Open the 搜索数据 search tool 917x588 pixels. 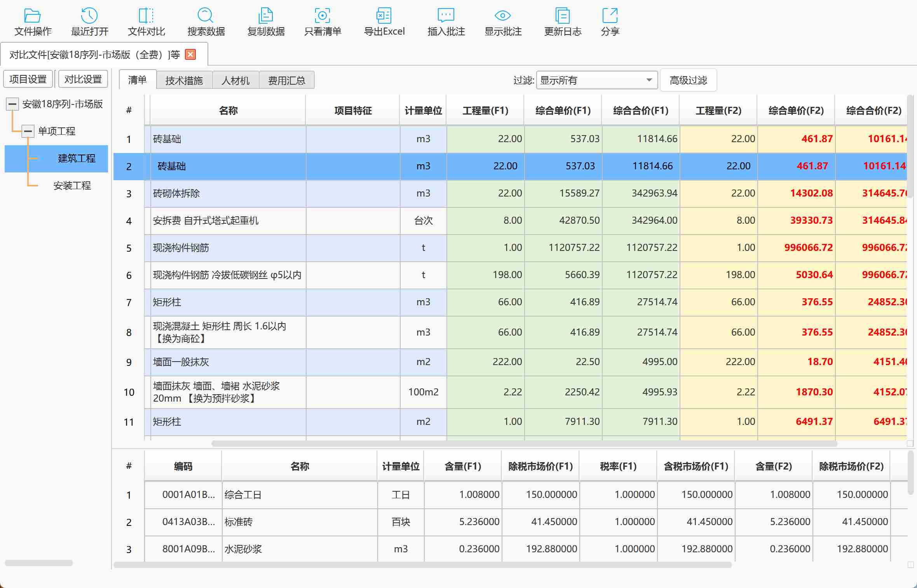(206, 23)
